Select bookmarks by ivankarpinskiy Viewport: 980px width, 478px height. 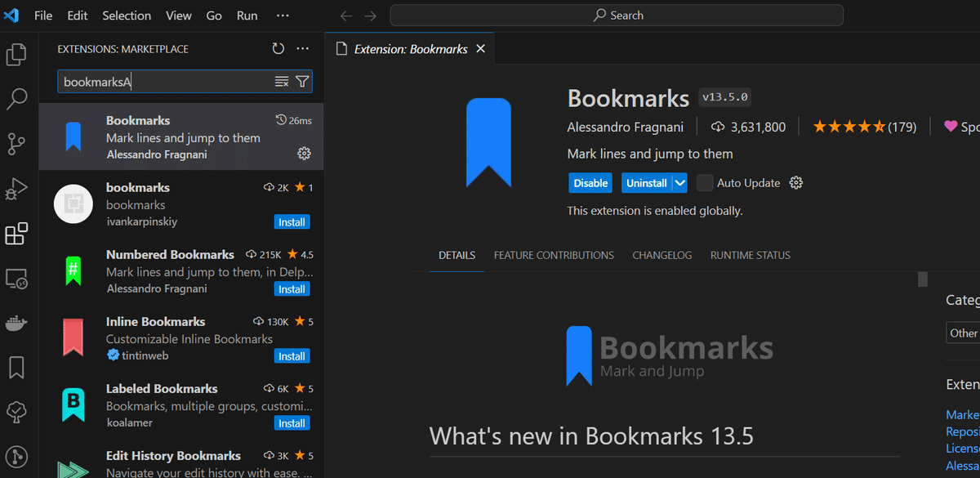click(x=181, y=204)
